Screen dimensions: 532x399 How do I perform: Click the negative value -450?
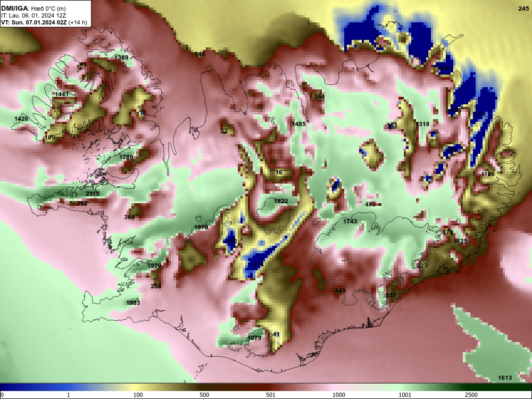pyautogui.click(x=451, y=149)
